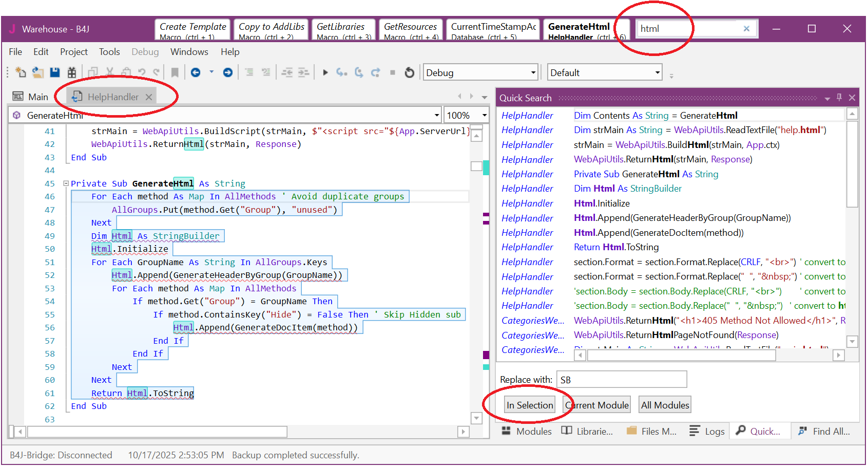The image size is (868, 466).
Task: Click the All Modules replace button
Action: [665, 405]
